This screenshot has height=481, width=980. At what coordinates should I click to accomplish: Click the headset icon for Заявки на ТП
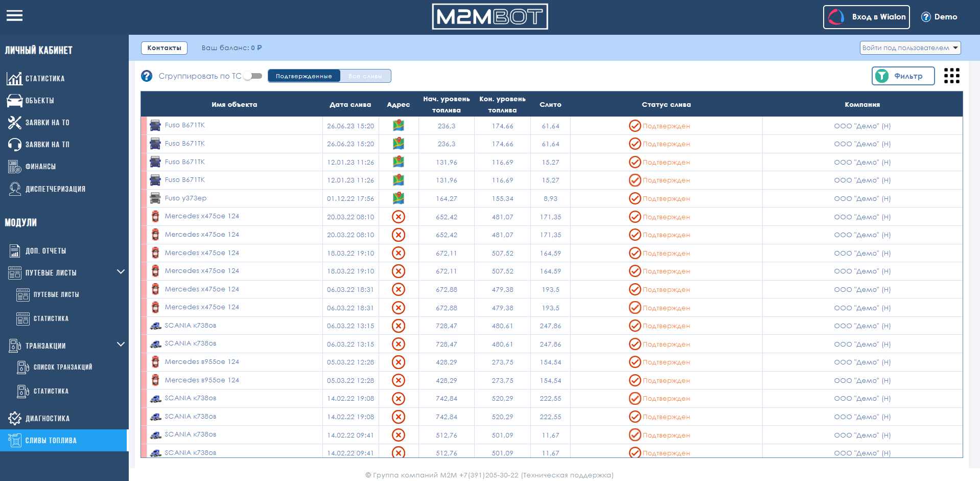click(14, 144)
